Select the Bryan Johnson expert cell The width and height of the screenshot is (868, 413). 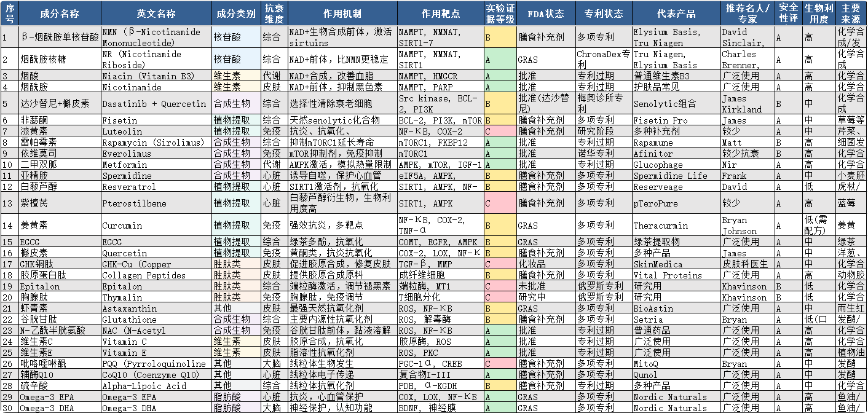pos(747,225)
